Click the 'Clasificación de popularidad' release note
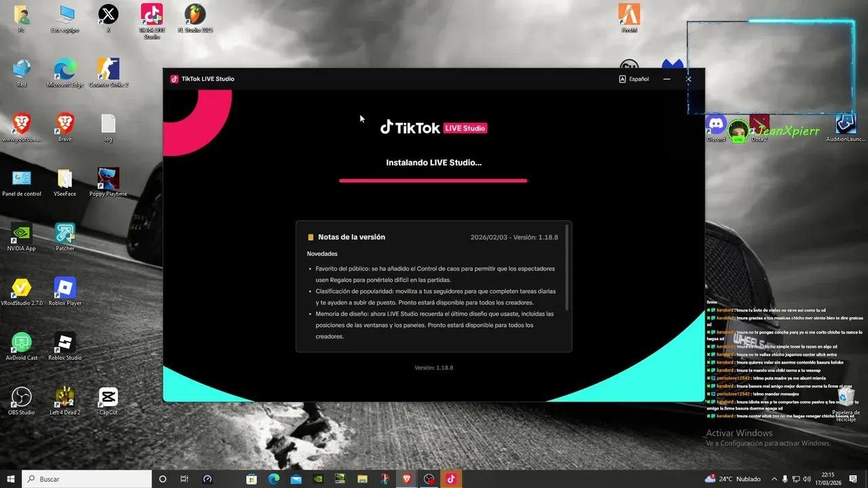The width and height of the screenshot is (868, 488). point(435,297)
